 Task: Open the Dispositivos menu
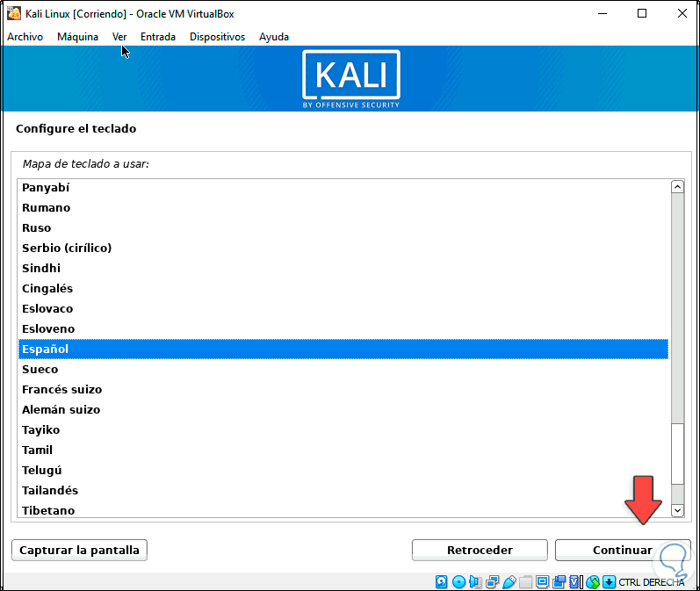[x=218, y=37]
